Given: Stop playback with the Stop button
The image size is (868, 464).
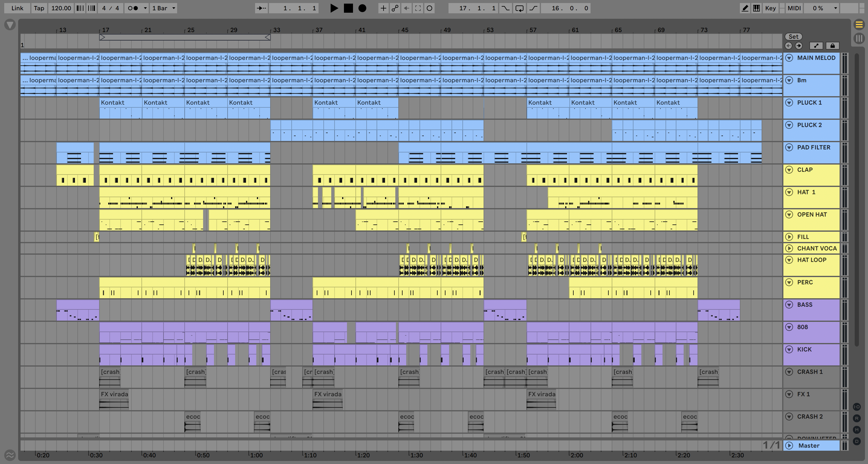Looking at the screenshot, I should (x=348, y=8).
